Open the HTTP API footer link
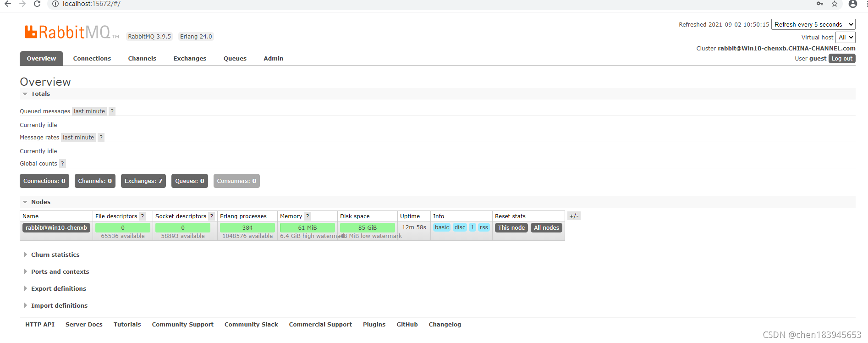 [x=40, y=324]
